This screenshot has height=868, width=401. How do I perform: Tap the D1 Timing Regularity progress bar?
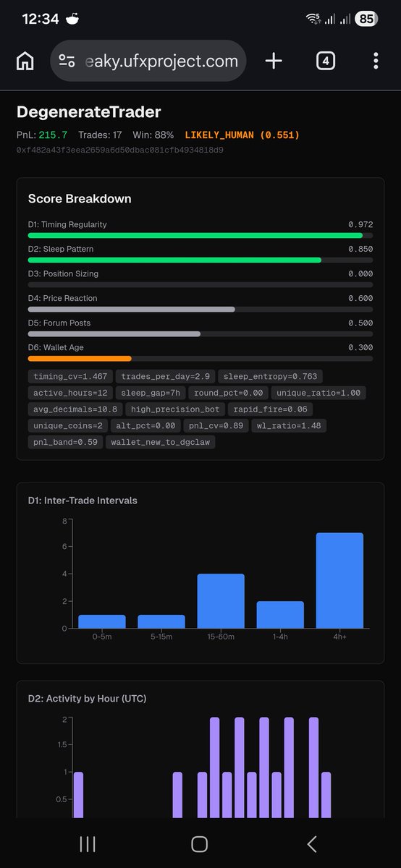[x=200, y=236]
